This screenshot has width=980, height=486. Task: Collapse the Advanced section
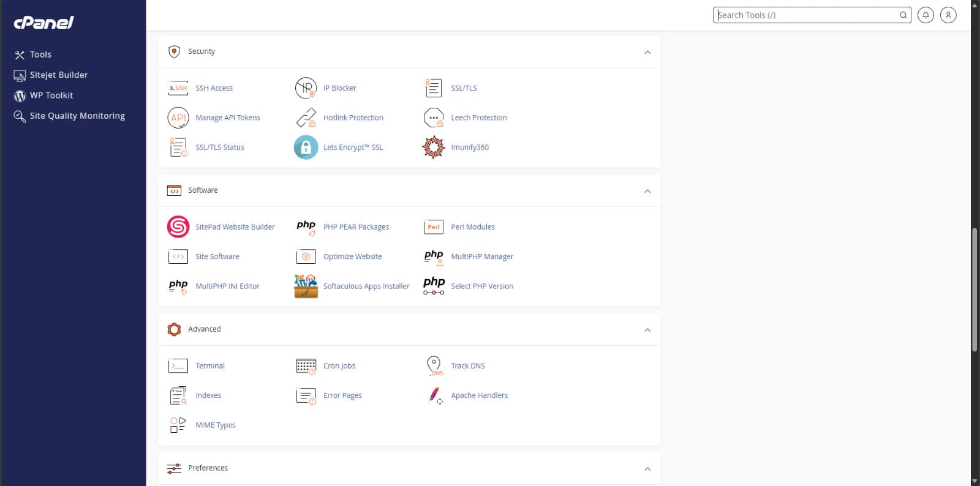click(647, 330)
